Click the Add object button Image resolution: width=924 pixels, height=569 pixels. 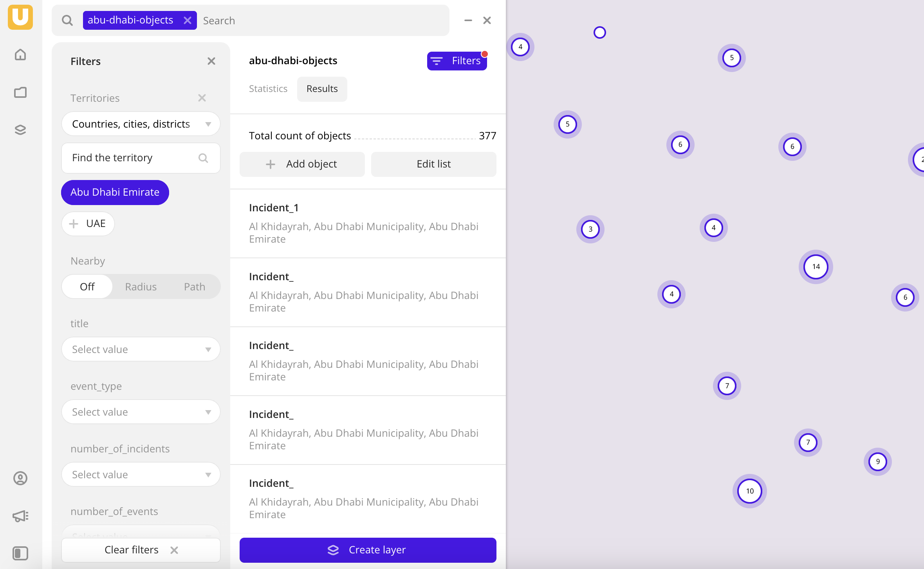coord(301,164)
